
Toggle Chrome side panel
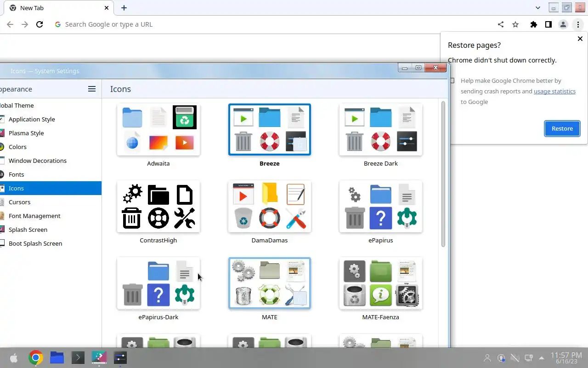(548, 24)
